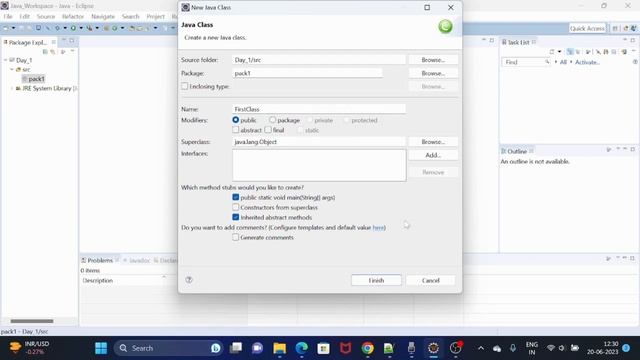Click the Open Perspective icon beside Quick Access
Viewport: 640px width, 360px height.
(615, 28)
